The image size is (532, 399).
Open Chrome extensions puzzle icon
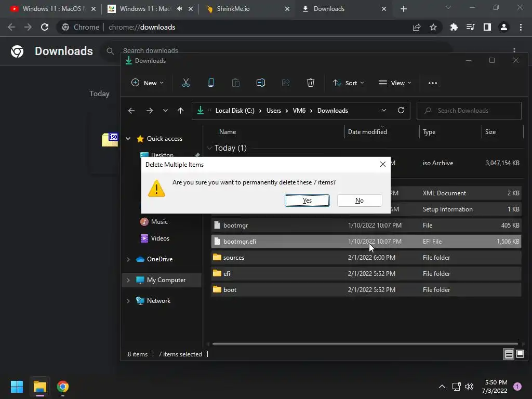[454, 27]
